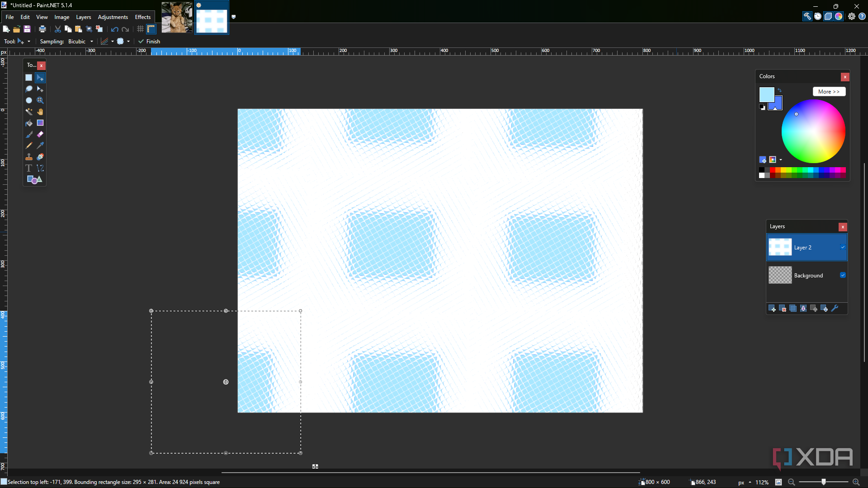Click the Deselect icon in toolbar
The height and width of the screenshot is (488, 868).
[99, 29]
